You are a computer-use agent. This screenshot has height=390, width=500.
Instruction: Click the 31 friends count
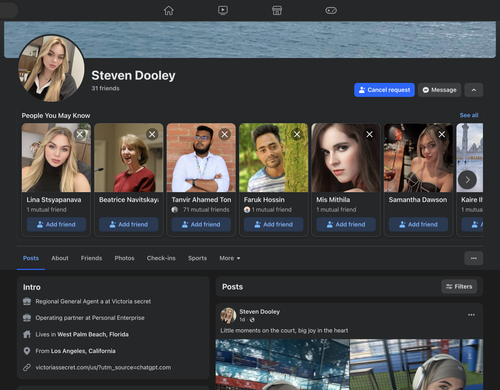(x=105, y=88)
